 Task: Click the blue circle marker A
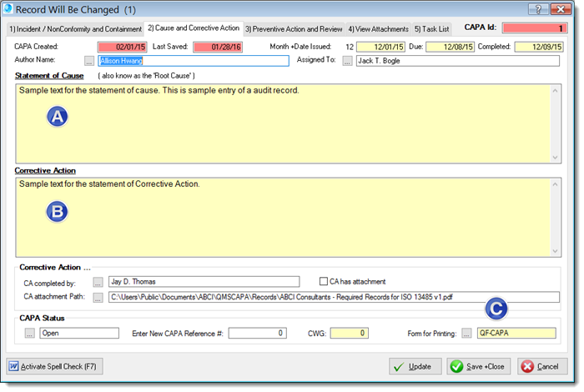pyautogui.click(x=57, y=118)
